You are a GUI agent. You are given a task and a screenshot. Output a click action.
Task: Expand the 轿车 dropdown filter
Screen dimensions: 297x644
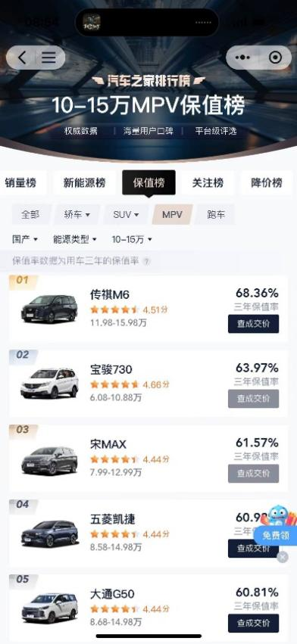pyautogui.click(x=77, y=214)
